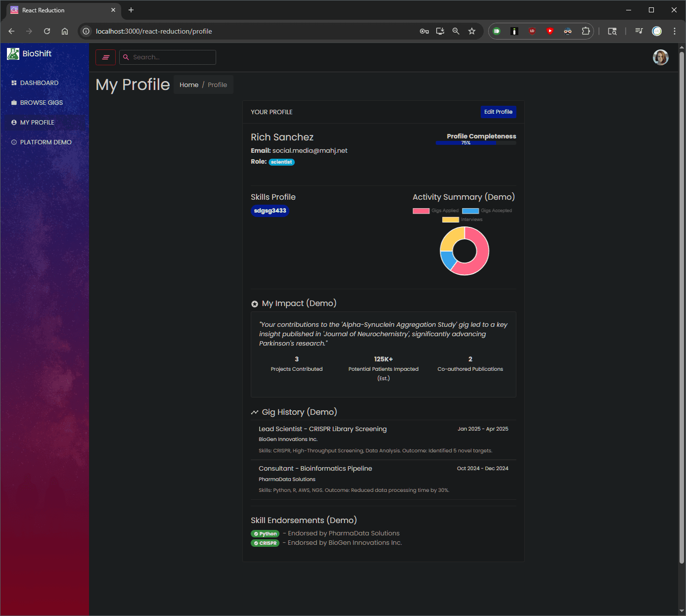Toggle Interviews legend swatch in chart
This screenshot has width=686, height=616.
(451, 220)
